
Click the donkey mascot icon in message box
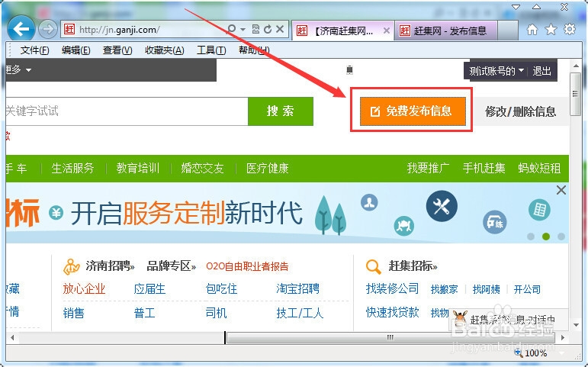pos(460,318)
